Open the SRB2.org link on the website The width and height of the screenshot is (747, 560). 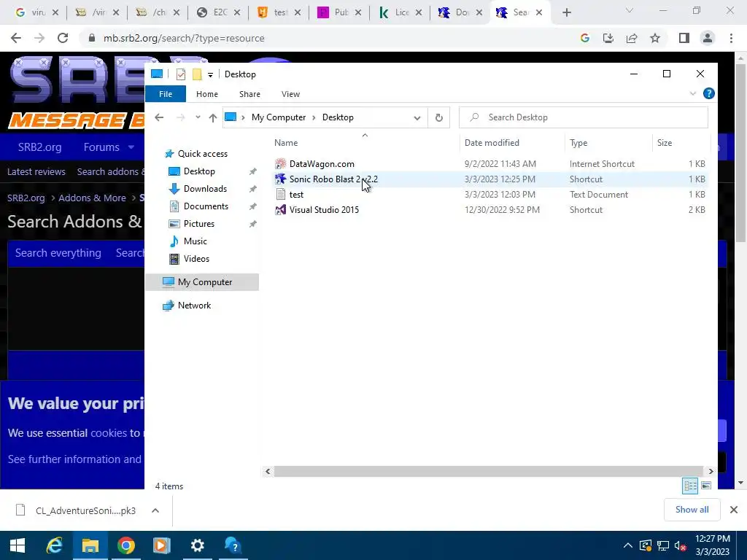(39, 147)
